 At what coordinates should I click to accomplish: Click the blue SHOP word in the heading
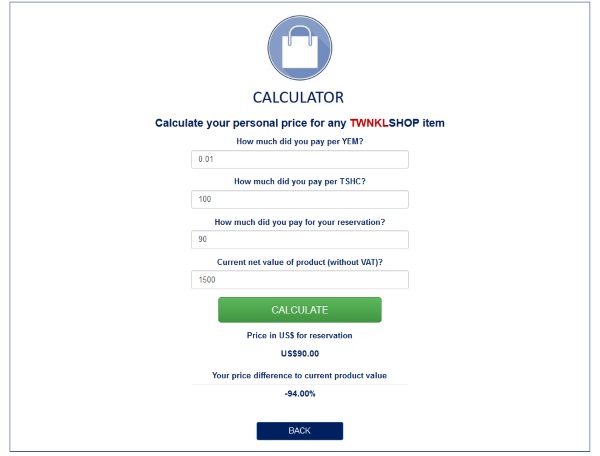pos(404,123)
